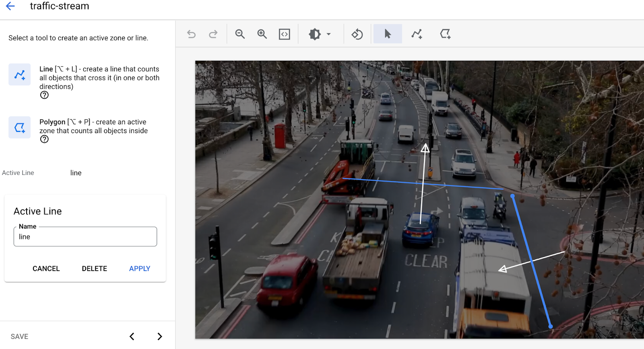644x349 pixels.
Task: Click the undo icon in toolbar
Action: pos(192,34)
